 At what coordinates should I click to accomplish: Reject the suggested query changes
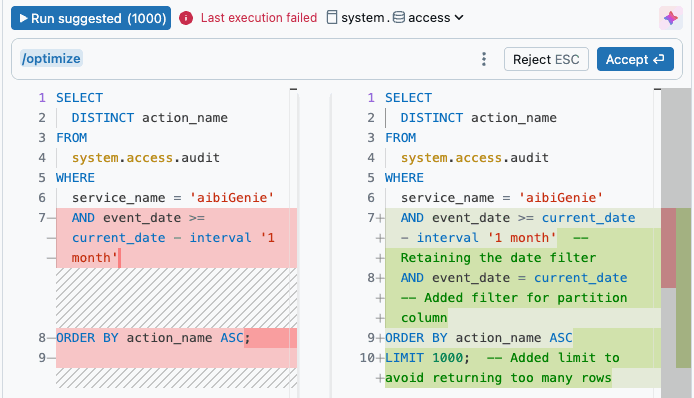pos(546,59)
